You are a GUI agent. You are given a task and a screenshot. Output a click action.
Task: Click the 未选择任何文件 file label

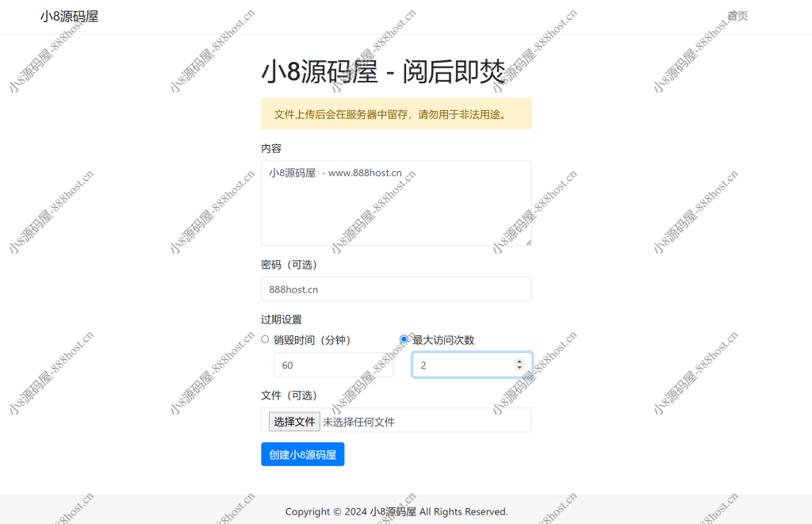tap(359, 422)
